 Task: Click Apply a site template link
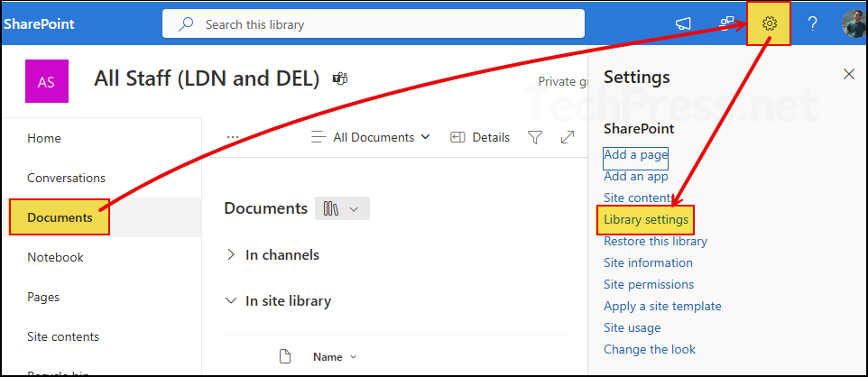click(x=662, y=306)
